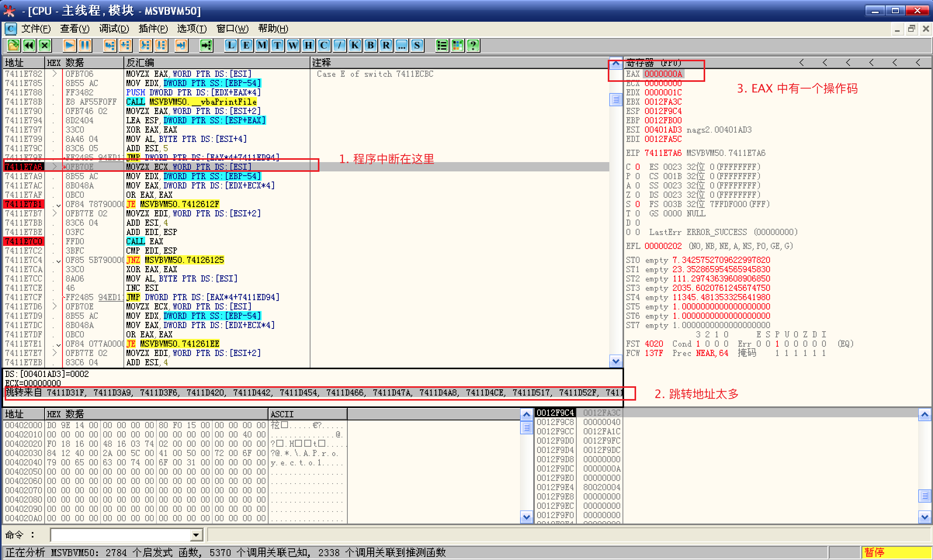Open Memory map with M button

[x=262, y=45]
